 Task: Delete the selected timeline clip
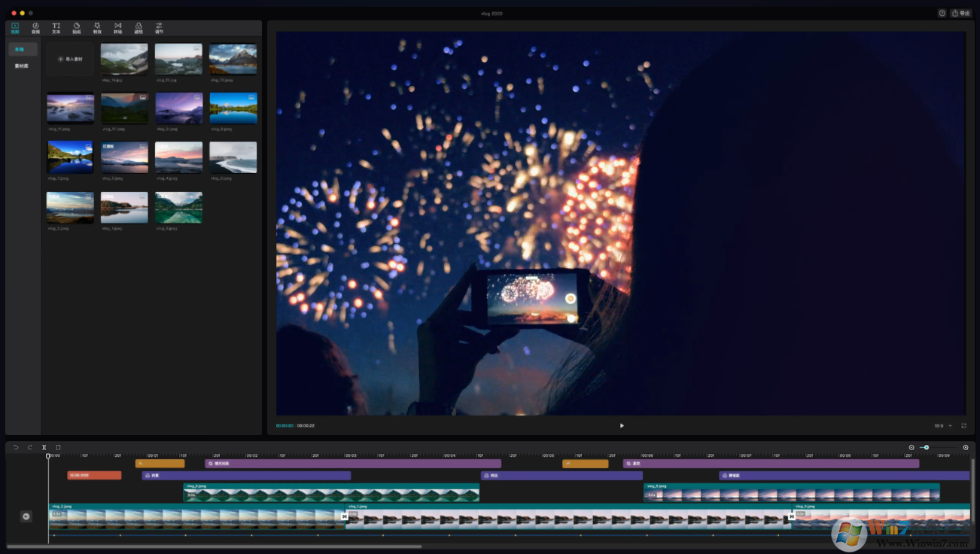pos(59,447)
